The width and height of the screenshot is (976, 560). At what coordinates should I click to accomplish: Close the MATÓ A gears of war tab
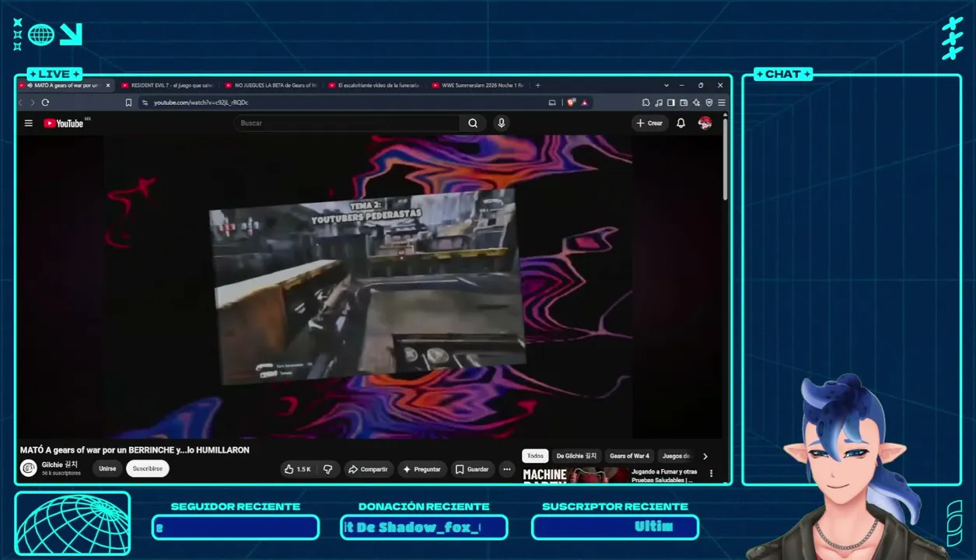pyautogui.click(x=108, y=85)
